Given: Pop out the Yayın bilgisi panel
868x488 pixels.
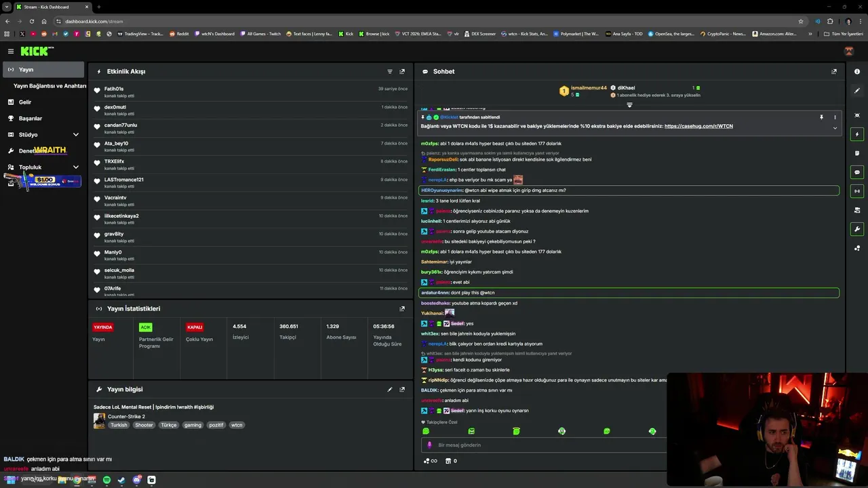Looking at the screenshot, I should 402,390.
